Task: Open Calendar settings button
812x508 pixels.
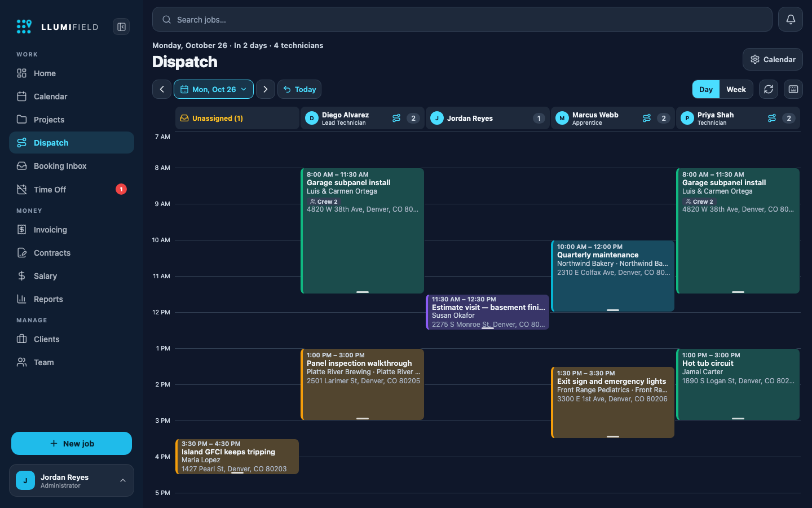Action: tap(773, 59)
